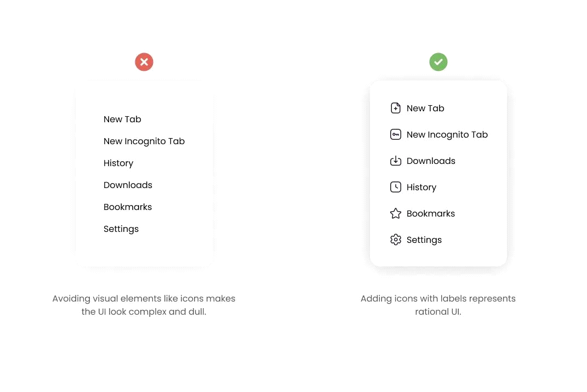This screenshot has width=587, height=392.
Task: Open Downloads in the text-only menu
Action: pyautogui.click(x=128, y=185)
